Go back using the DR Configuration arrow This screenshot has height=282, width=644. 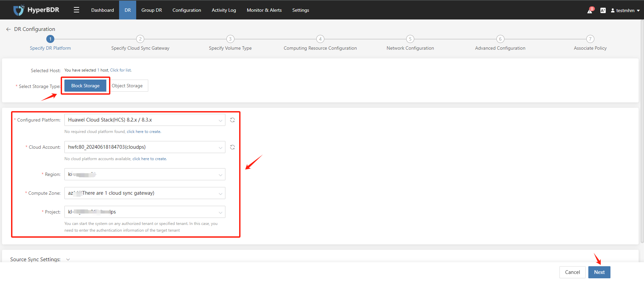pos(8,29)
